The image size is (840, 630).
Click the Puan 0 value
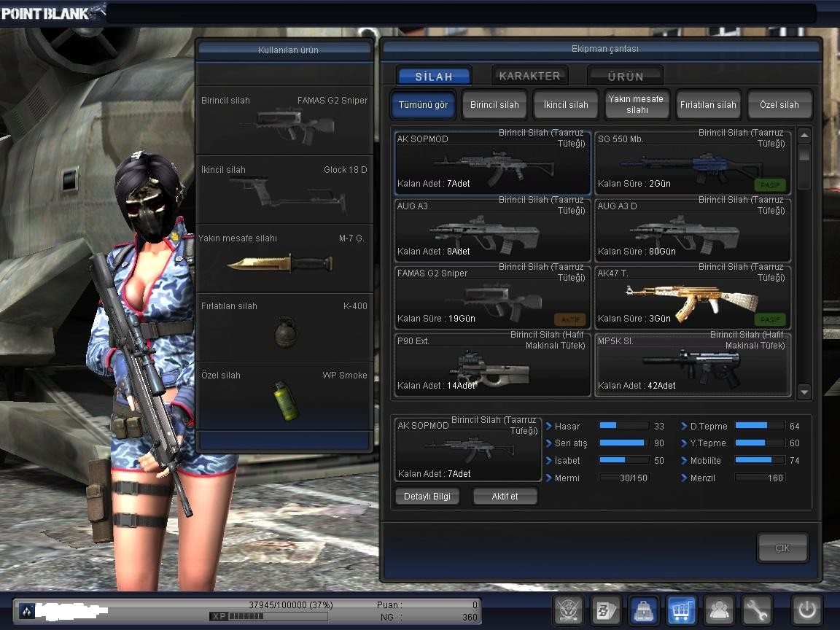point(475,604)
